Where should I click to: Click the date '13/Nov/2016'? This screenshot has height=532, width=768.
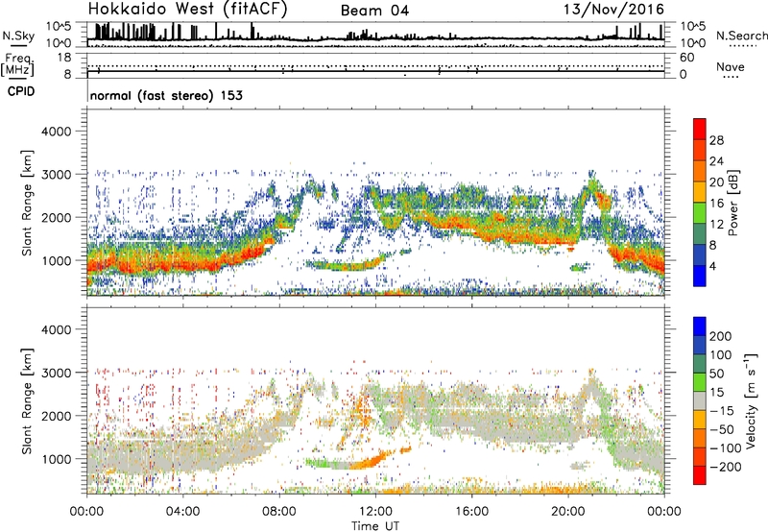pos(613,9)
